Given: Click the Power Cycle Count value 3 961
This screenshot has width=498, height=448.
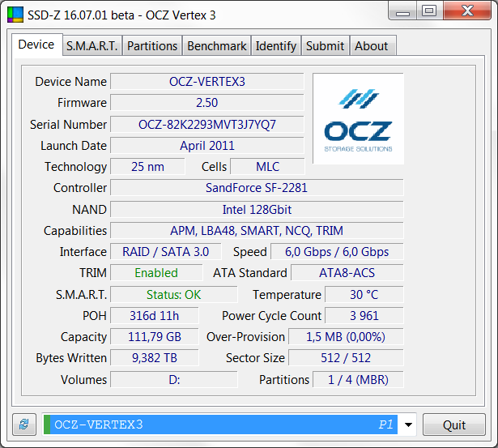Looking at the screenshot, I should pos(364,315).
